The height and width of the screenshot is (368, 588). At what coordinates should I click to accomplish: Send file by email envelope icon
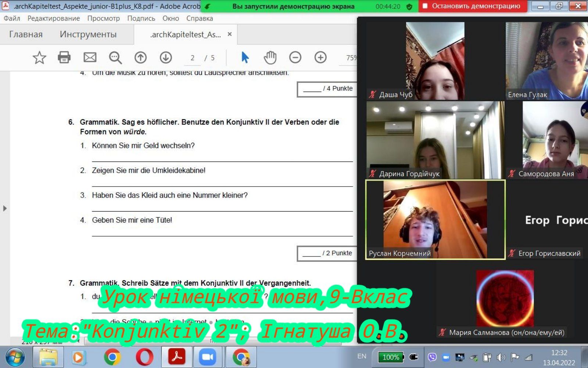click(90, 57)
